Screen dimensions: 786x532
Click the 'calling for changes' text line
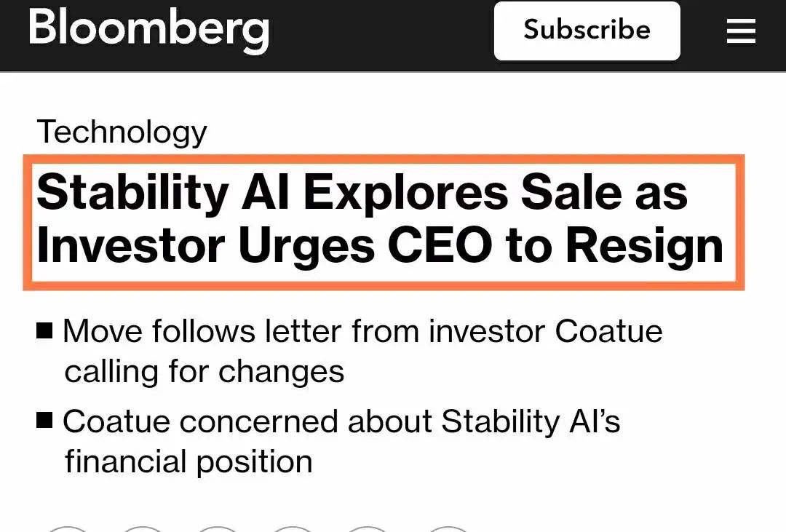pos(205,372)
